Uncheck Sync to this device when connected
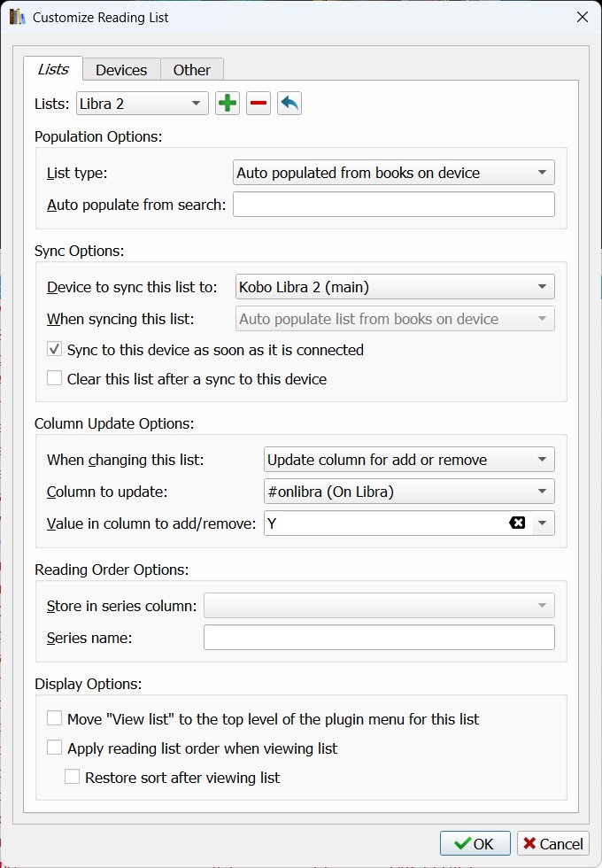Image resolution: width=602 pixels, height=868 pixels. pyautogui.click(x=55, y=350)
